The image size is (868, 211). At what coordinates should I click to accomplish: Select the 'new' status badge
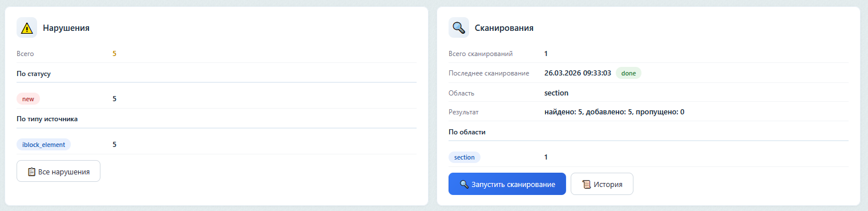[28, 99]
